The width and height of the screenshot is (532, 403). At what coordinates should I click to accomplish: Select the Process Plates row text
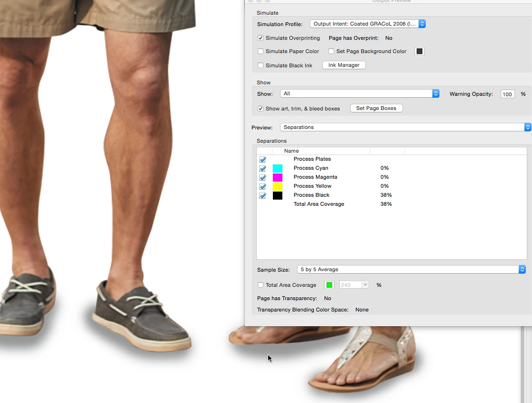(312, 159)
